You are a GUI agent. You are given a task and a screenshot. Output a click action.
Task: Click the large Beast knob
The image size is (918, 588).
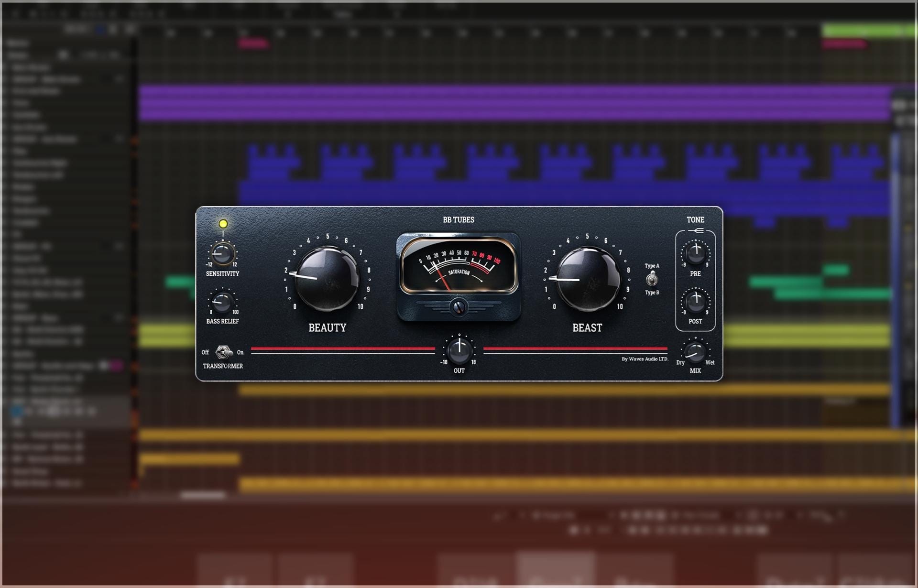click(587, 278)
